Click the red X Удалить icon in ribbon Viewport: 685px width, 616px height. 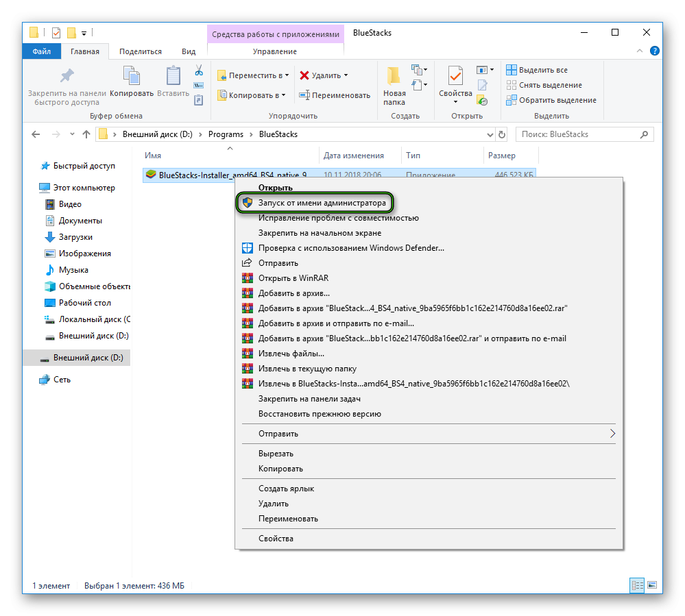(304, 75)
